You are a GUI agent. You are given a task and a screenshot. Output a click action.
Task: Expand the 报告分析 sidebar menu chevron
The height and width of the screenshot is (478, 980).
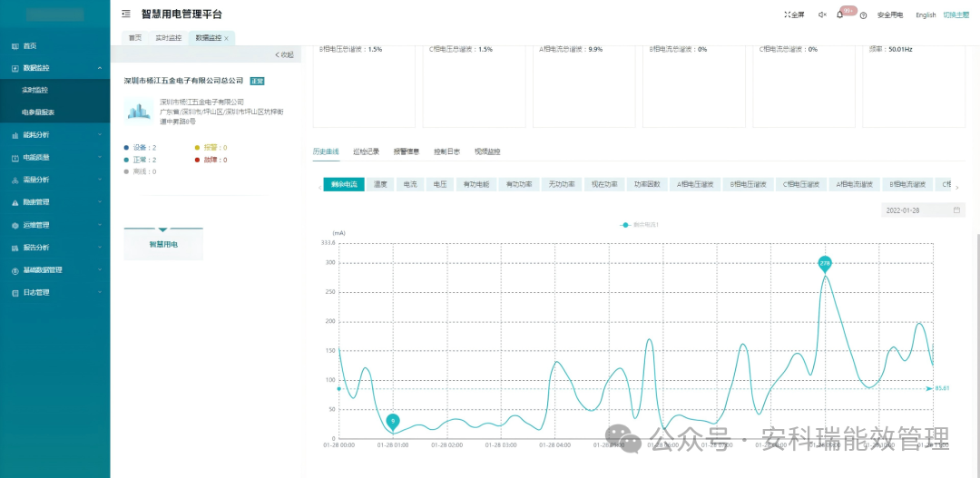point(100,248)
